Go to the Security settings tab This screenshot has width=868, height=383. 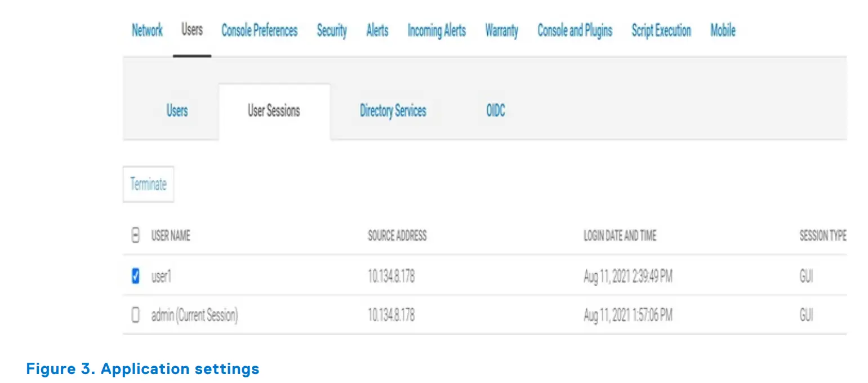(332, 31)
